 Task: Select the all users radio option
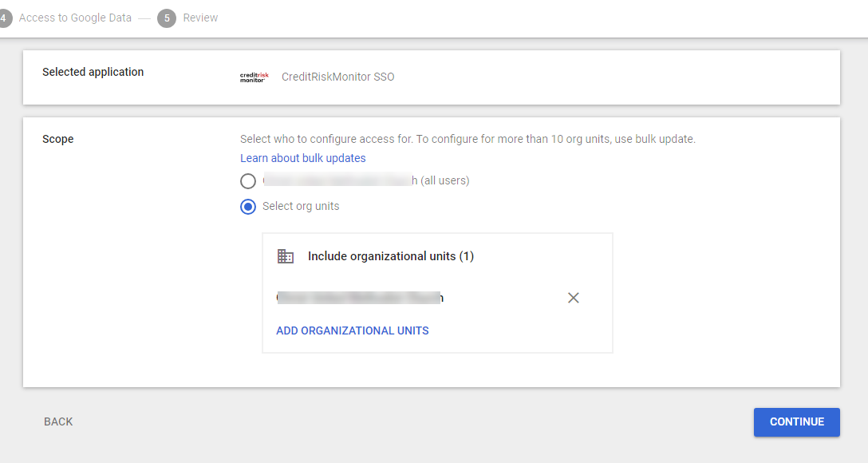pos(248,181)
